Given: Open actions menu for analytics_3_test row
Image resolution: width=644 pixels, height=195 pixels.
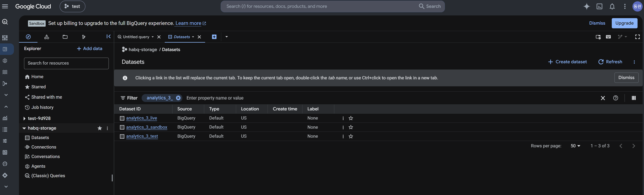Looking at the screenshot, I should [x=343, y=136].
